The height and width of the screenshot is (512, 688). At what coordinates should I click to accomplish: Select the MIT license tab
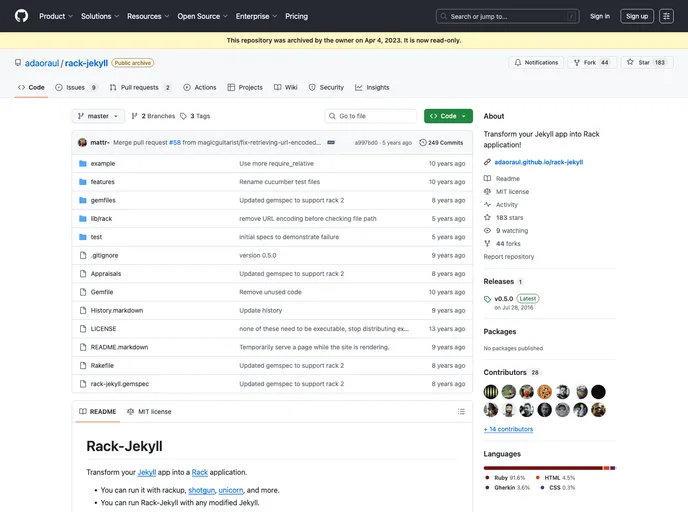(x=149, y=412)
